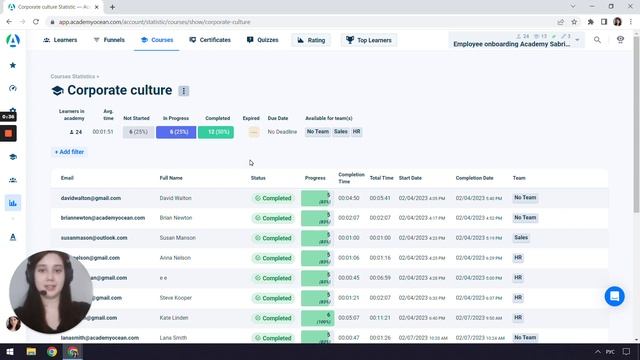Sort by the Progress column header
Image resolution: width=640 pixels, height=360 pixels.
[x=315, y=178]
